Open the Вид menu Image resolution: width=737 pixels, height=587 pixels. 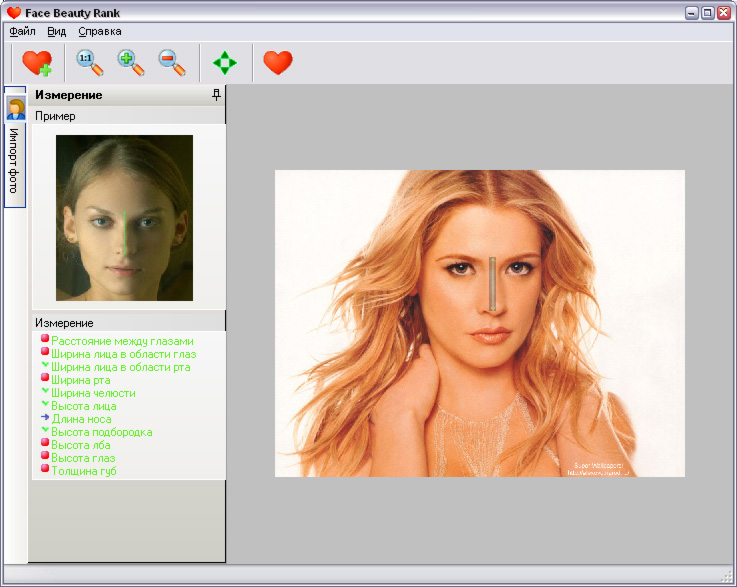pyautogui.click(x=56, y=31)
